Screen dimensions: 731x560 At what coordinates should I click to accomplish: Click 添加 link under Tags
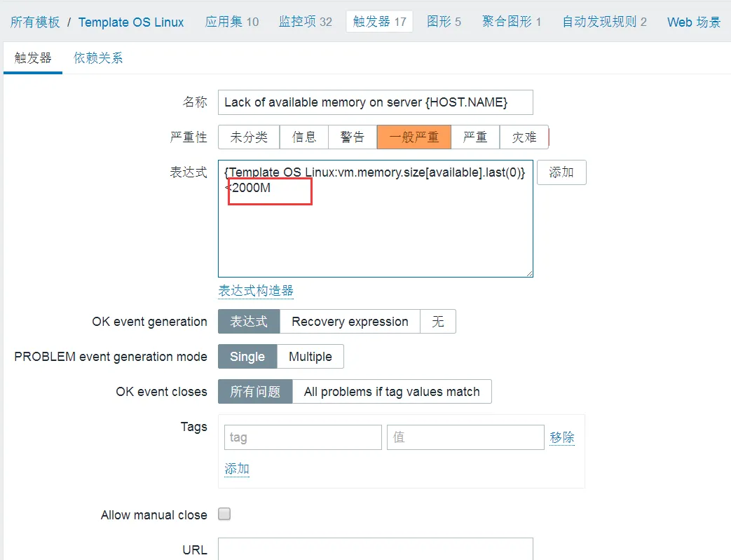point(237,468)
